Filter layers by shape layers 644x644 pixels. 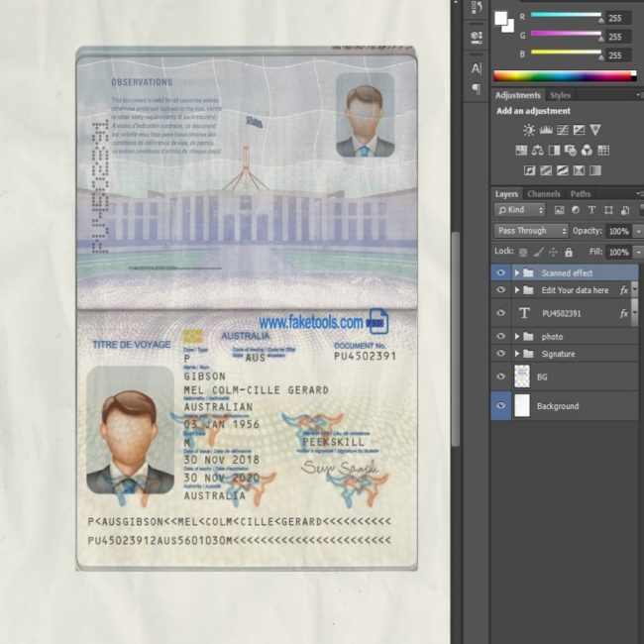[x=608, y=210]
